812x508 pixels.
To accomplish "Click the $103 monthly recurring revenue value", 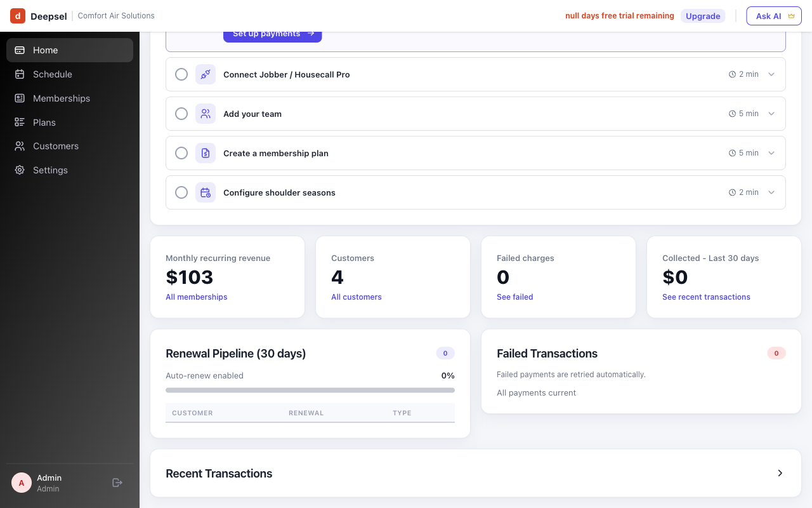I will pos(189,277).
